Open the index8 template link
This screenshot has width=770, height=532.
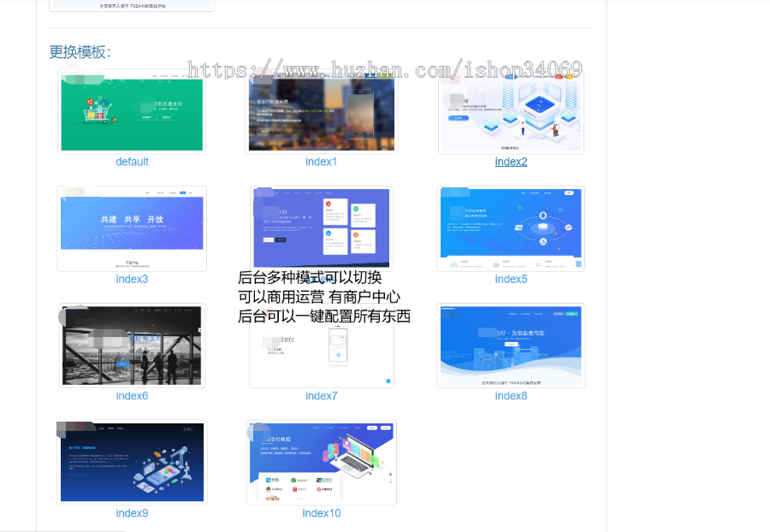[511, 395]
